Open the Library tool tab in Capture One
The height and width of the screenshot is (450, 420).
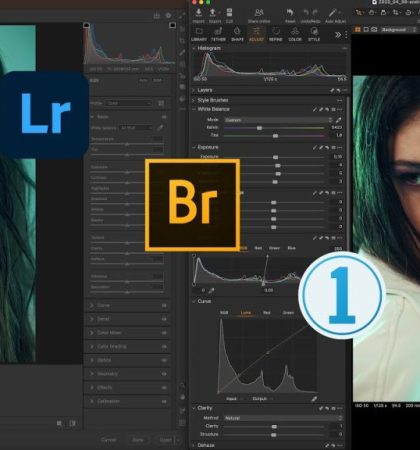pyautogui.click(x=199, y=34)
